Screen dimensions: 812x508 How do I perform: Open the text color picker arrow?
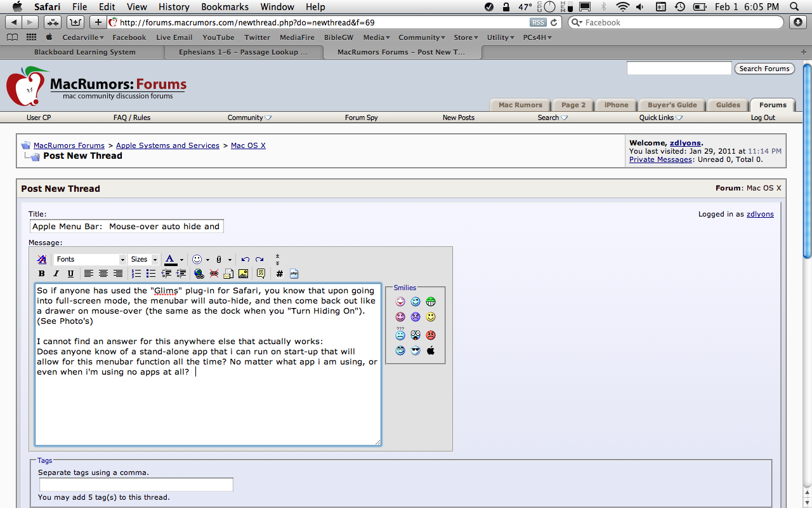181,259
